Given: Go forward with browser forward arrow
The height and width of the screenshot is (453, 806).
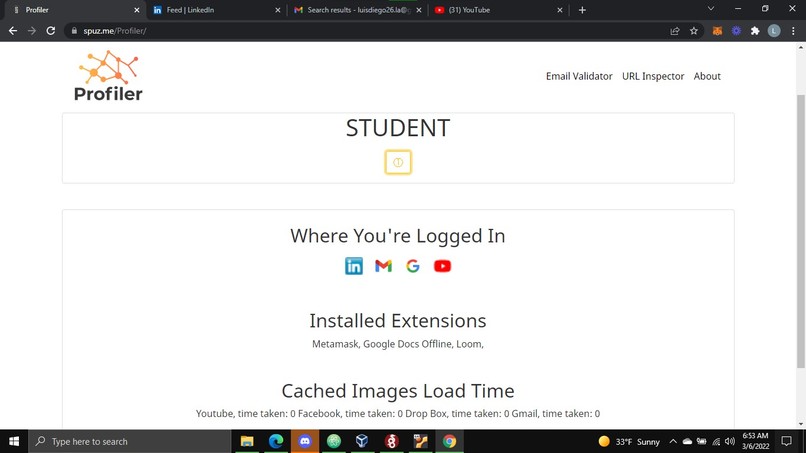Looking at the screenshot, I should [32, 31].
